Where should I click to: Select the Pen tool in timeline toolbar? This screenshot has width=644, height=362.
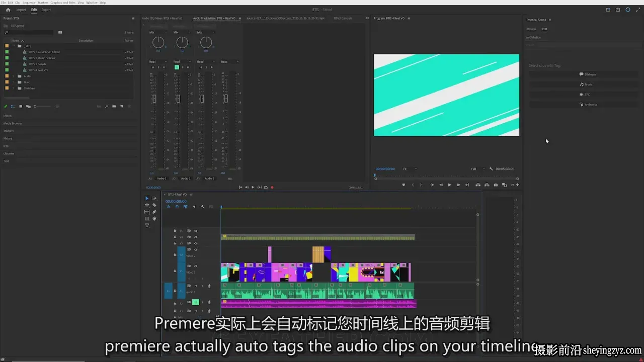(x=154, y=212)
